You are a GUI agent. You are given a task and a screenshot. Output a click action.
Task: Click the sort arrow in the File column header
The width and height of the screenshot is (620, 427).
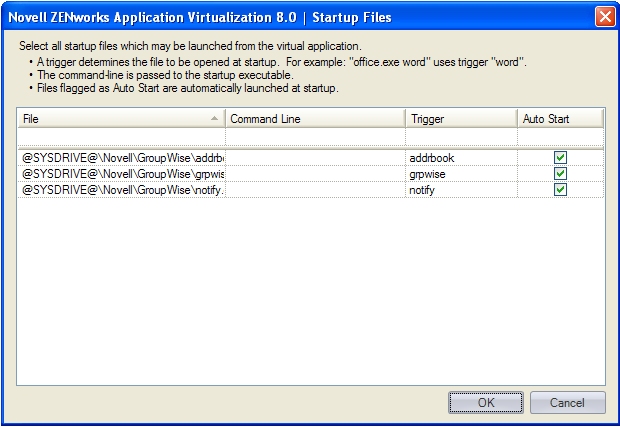(x=215, y=119)
